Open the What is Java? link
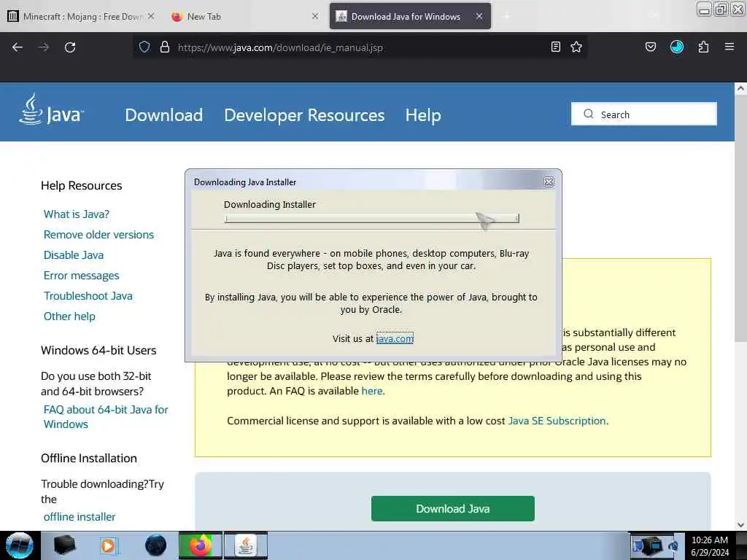The height and width of the screenshot is (560, 747). tap(76, 214)
